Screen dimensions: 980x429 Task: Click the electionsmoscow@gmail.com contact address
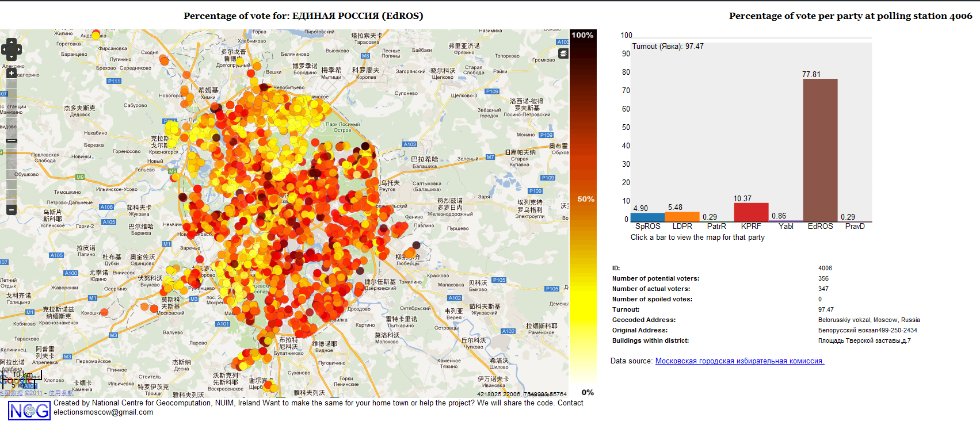(x=104, y=412)
